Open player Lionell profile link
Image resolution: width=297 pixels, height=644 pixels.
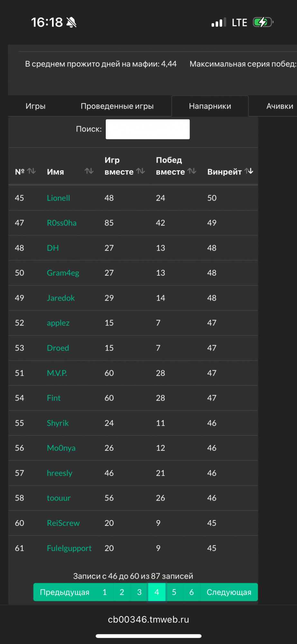pyautogui.click(x=58, y=198)
